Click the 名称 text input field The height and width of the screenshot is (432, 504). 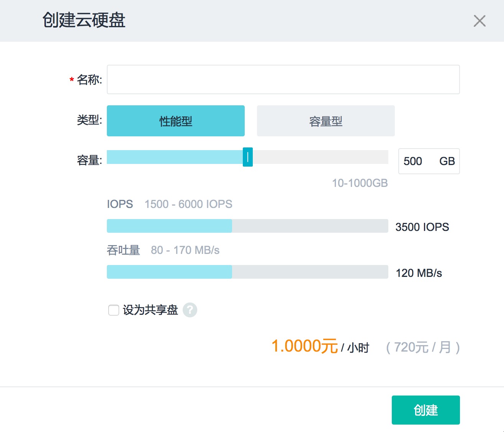point(283,80)
